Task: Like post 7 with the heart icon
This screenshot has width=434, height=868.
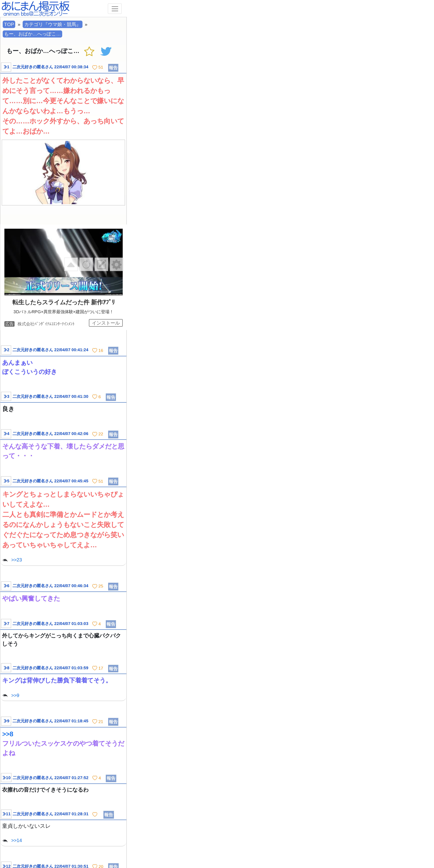Action: 95,624
